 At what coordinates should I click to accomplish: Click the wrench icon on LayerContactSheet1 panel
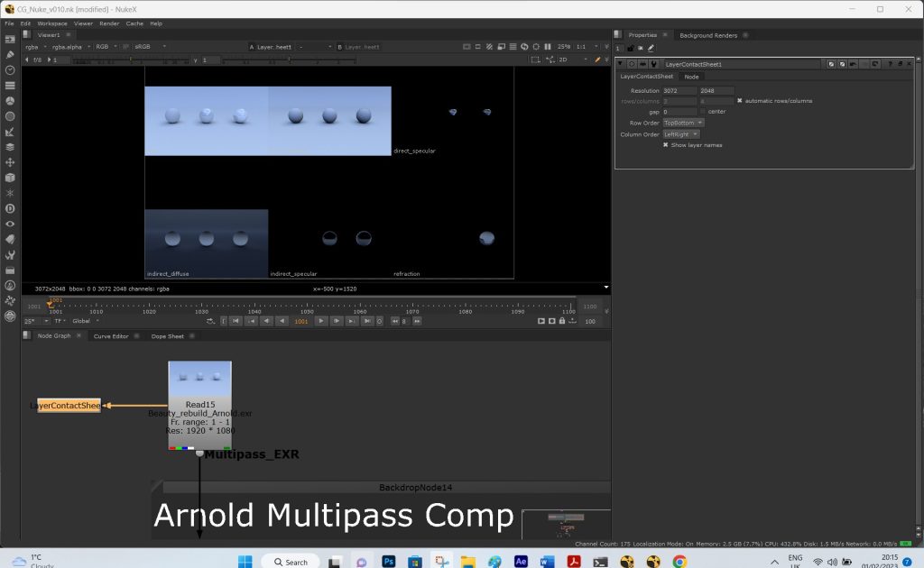[653, 64]
